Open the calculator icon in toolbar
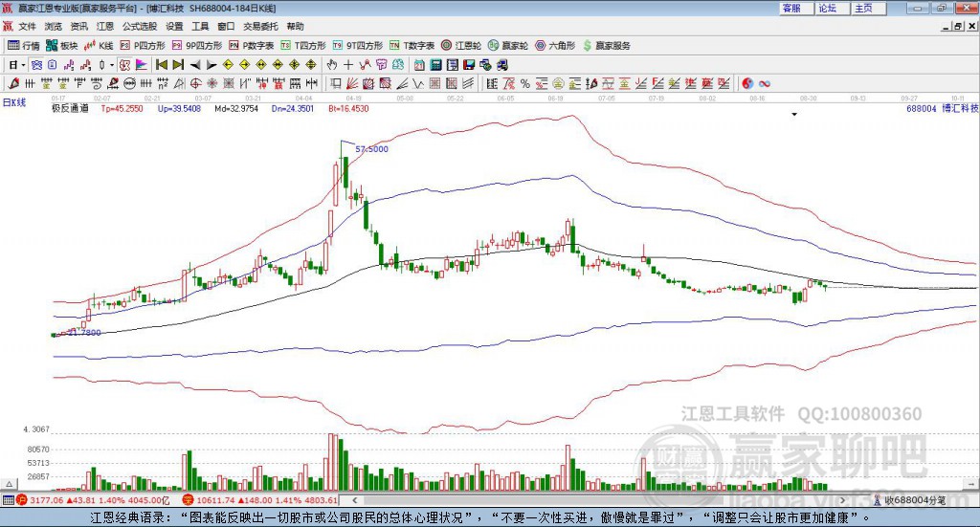This screenshot has height=527, width=980. [435, 65]
